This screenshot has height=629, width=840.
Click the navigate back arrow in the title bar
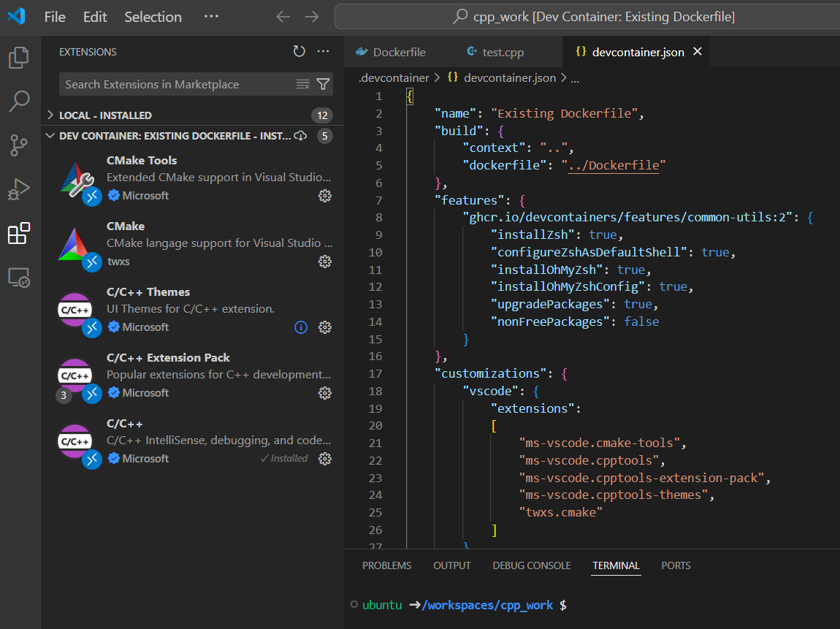pos(283,16)
